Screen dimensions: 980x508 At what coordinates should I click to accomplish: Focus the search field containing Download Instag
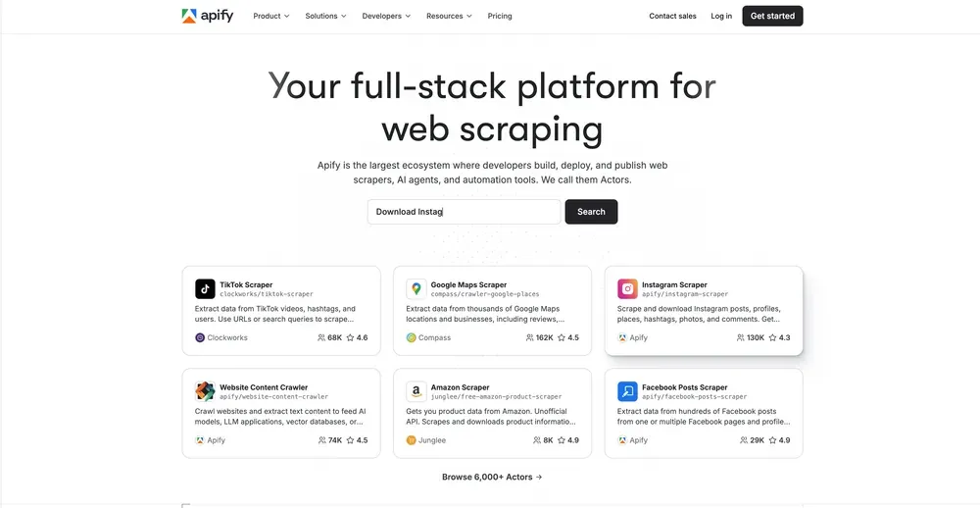[464, 212]
